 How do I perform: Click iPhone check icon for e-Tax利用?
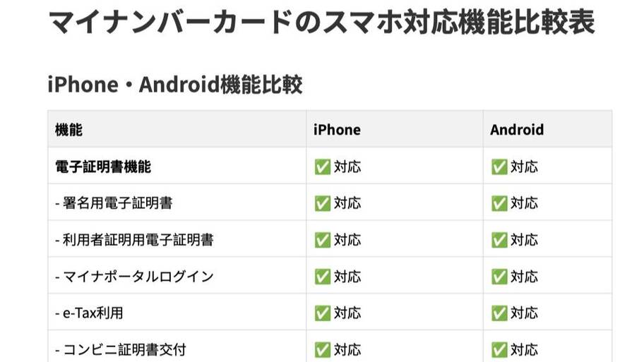(323, 313)
